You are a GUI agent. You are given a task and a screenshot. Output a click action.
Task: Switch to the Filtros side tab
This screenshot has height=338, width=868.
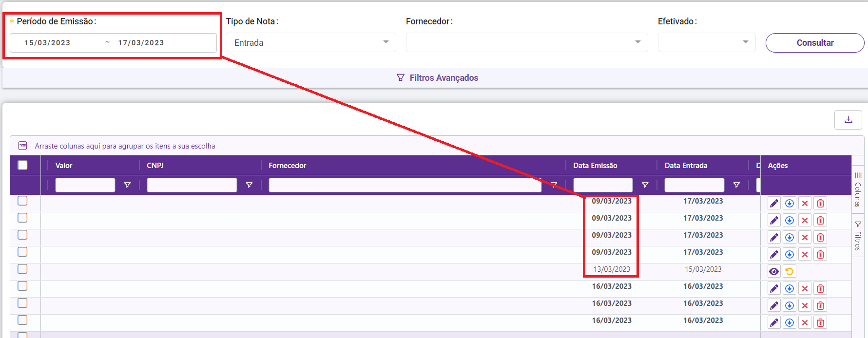point(858,235)
